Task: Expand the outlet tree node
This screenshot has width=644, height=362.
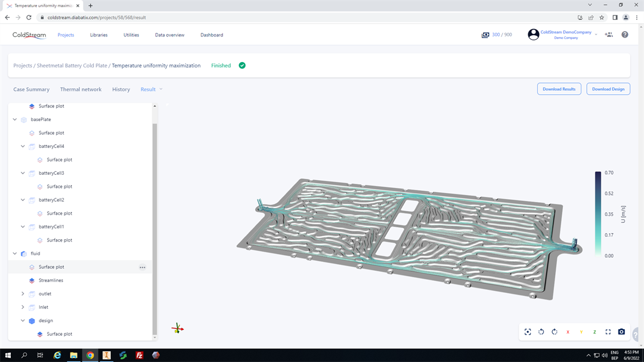Action: coord(23,293)
